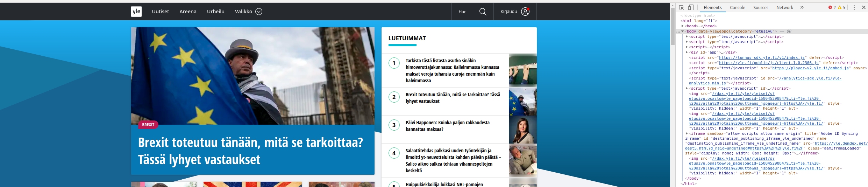Open the DevTools three-dot customize menu
This screenshot has height=187, width=868.
[x=854, y=7]
